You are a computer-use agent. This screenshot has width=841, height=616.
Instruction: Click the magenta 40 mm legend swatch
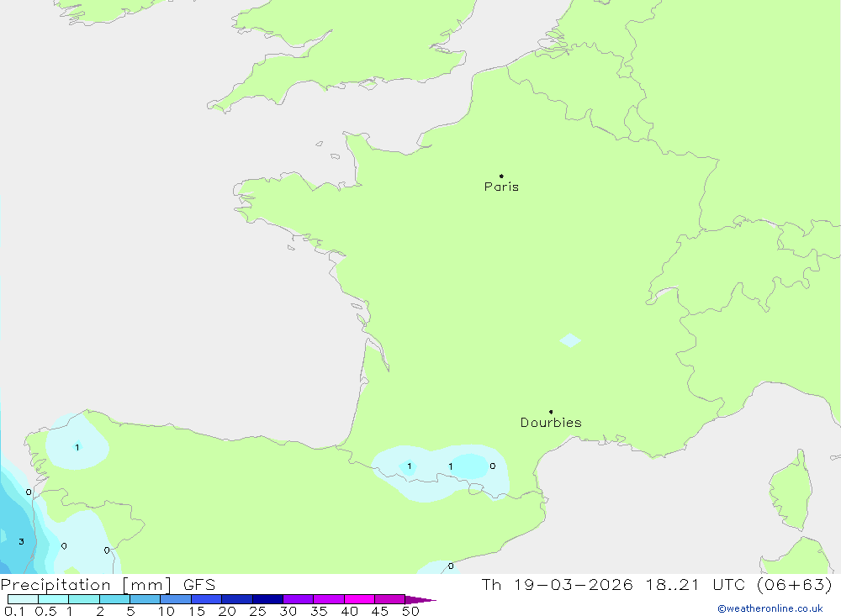[359, 599]
